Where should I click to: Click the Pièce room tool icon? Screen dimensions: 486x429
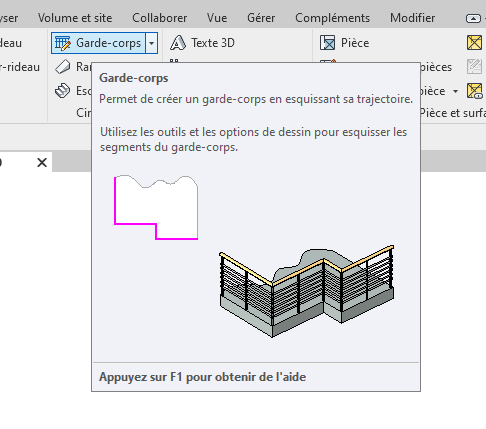click(327, 43)
